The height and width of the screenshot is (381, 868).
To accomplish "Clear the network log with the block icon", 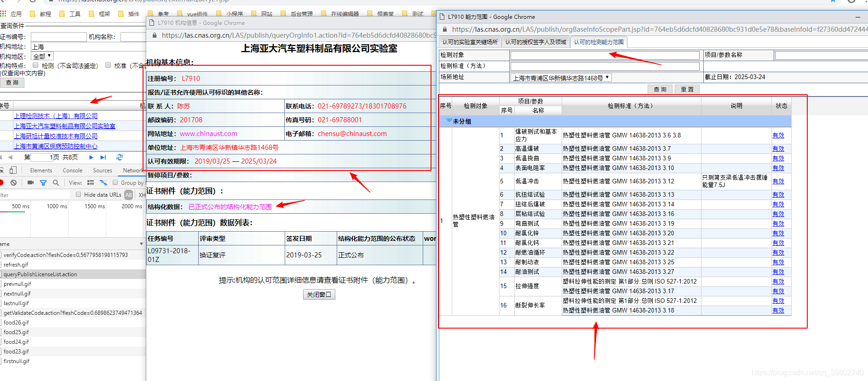I will [x=14, y=182].
